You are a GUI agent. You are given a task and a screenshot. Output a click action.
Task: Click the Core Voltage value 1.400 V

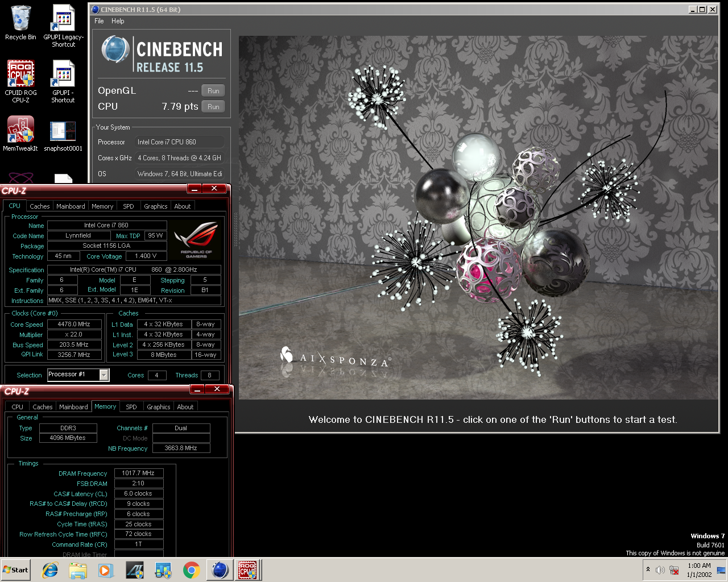(146, 256)
